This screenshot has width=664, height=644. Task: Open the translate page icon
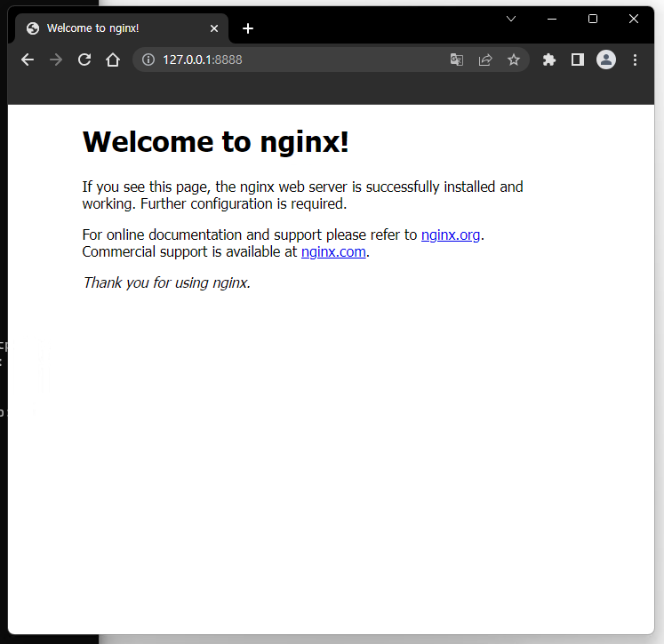click(457, 60)
